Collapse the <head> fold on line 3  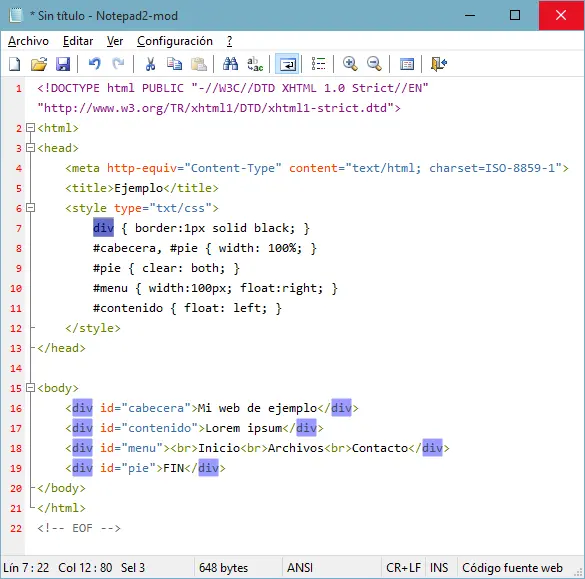tap(31, 148)
